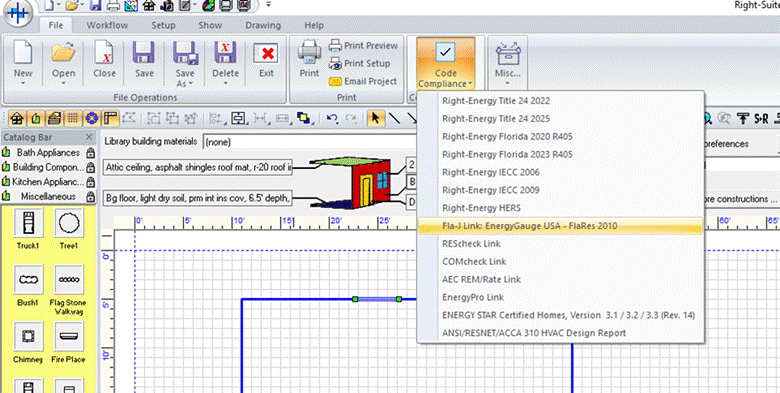Toggle the house icon in drawing toolbar

coord(18,118)
